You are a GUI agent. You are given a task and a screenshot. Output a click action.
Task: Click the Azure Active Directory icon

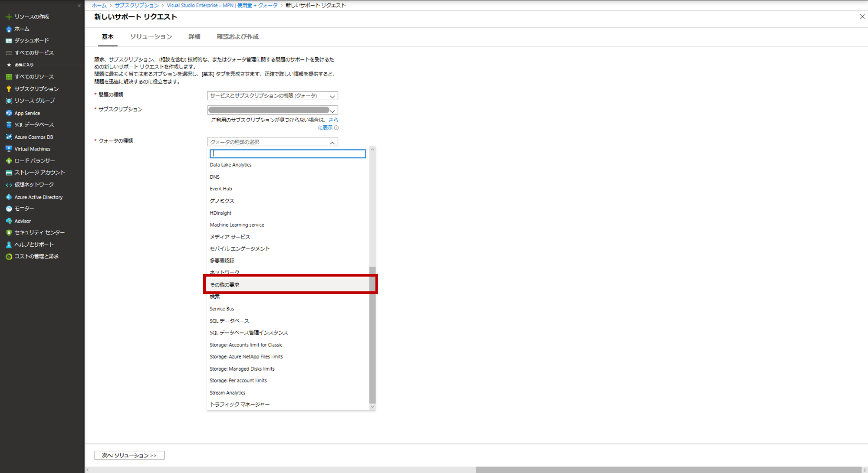point(9,197)
